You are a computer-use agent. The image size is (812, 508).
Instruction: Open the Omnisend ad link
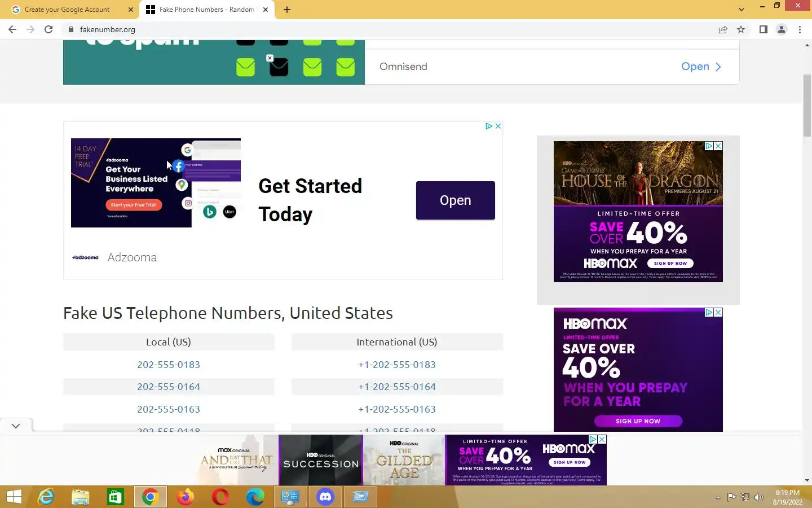[x=701, y=67]
